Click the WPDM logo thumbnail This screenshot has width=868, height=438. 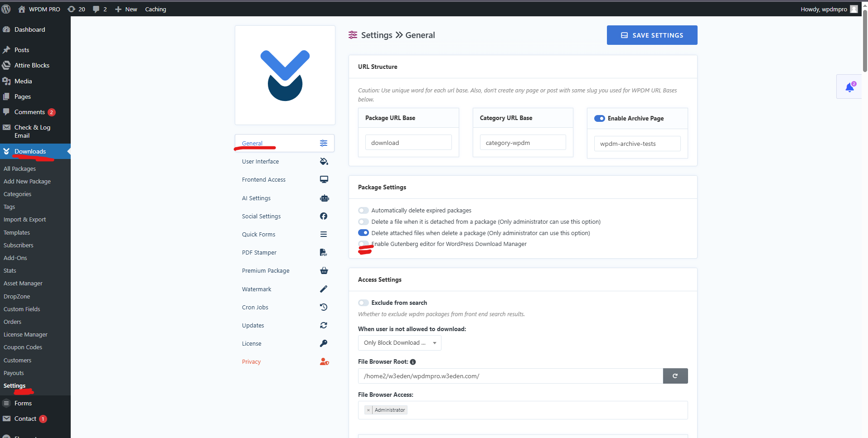pos(285,75)
